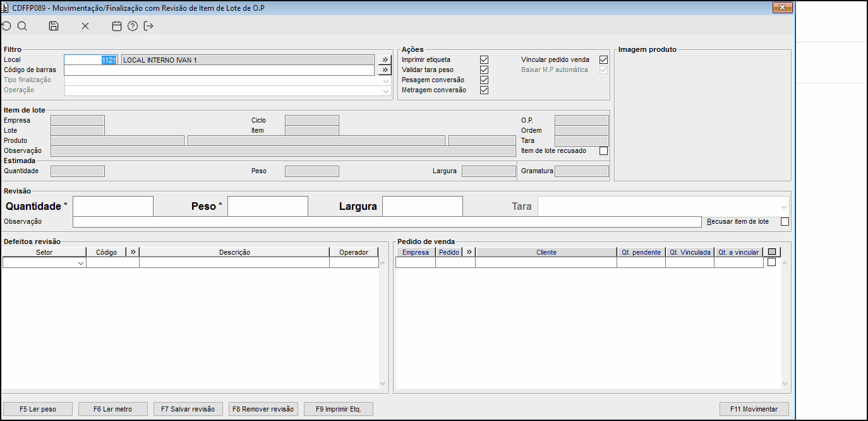Click F6 Ler metro button

[x=113, y=409]
